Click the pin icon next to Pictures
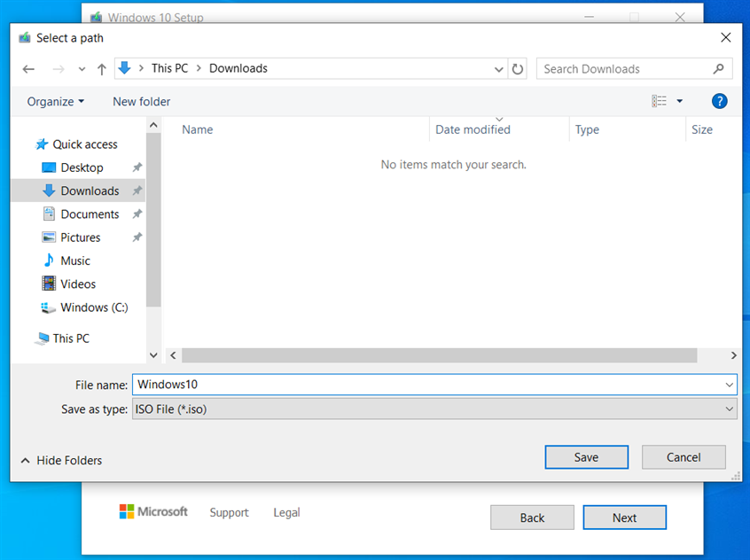Screen dimensions: 750x560 (137, 237)
